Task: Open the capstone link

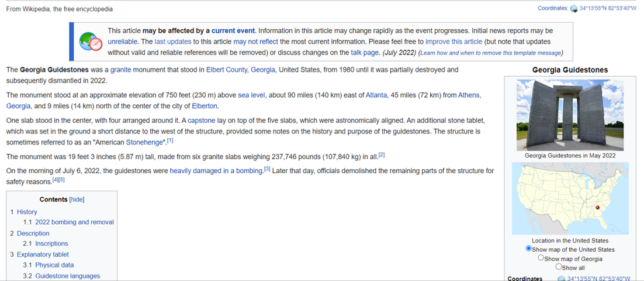Action: click(201, 121)
